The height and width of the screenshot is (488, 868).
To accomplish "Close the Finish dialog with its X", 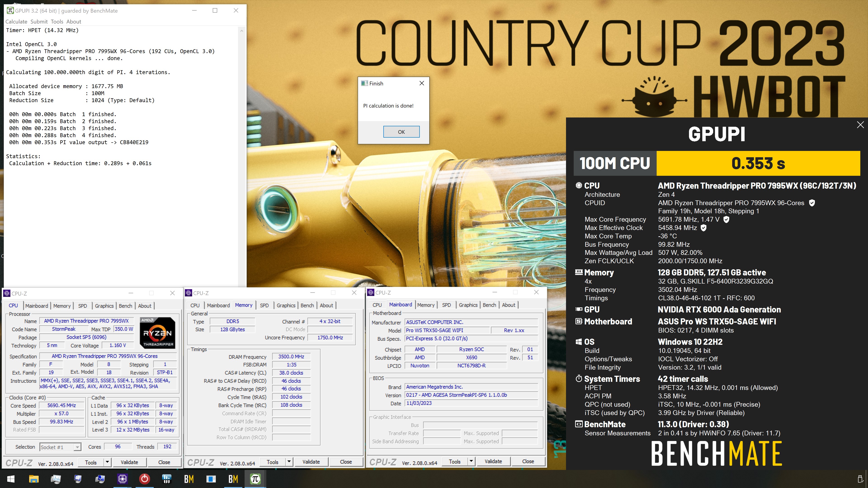I will [422, 83].
